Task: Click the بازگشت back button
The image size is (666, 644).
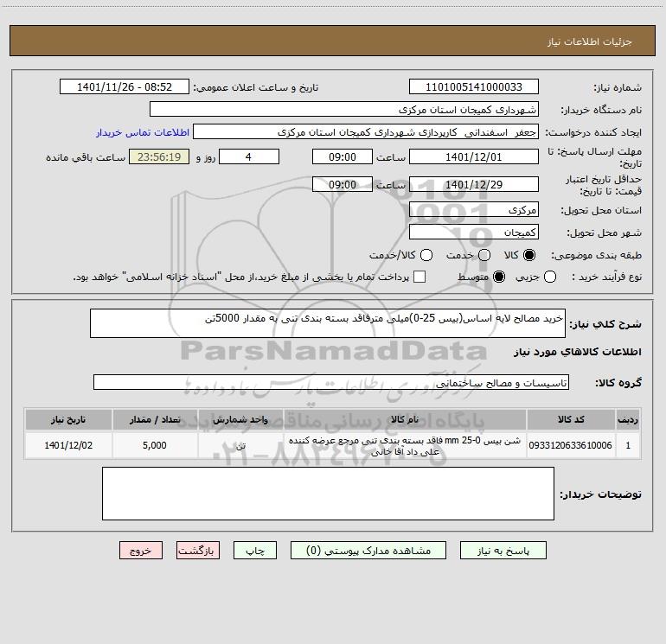Action: click(198, 551)
